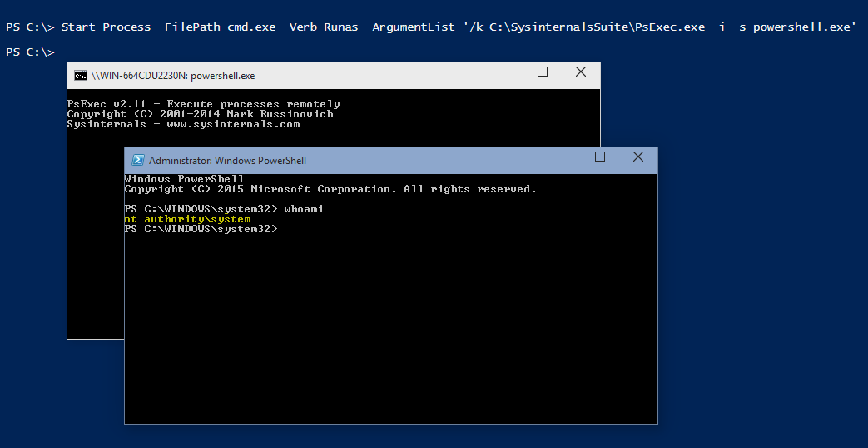
Task: Maximize the Administrator: Windows PowerShell window
Action: 600,157
